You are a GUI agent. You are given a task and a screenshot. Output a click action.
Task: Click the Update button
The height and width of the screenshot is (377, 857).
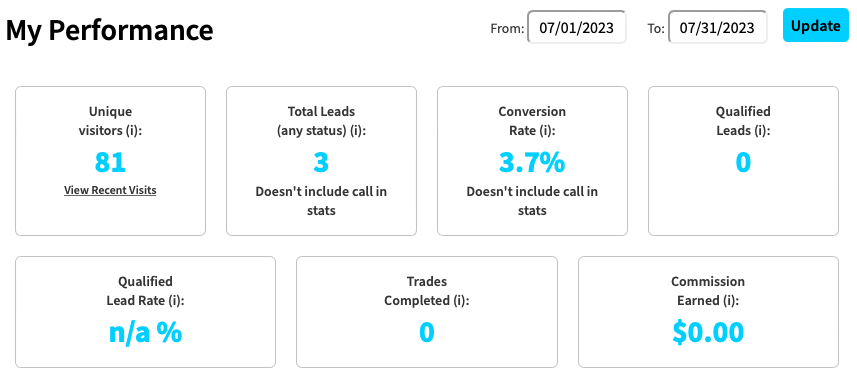815,25
